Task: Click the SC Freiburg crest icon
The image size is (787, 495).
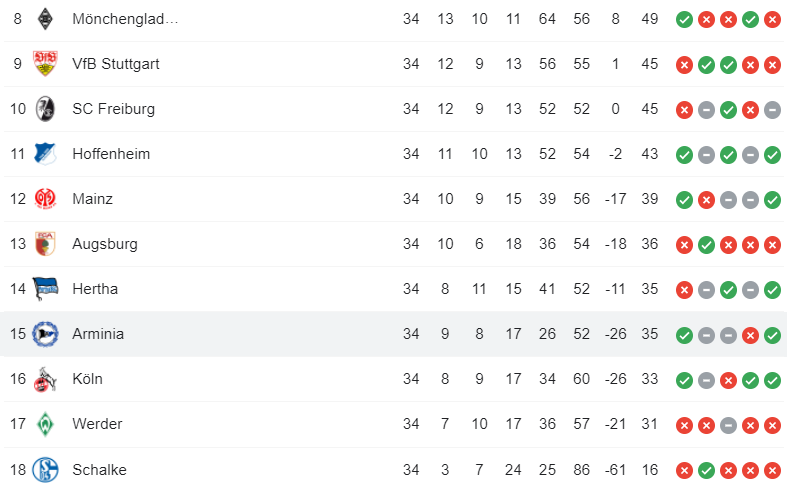Action: [45, 109]
